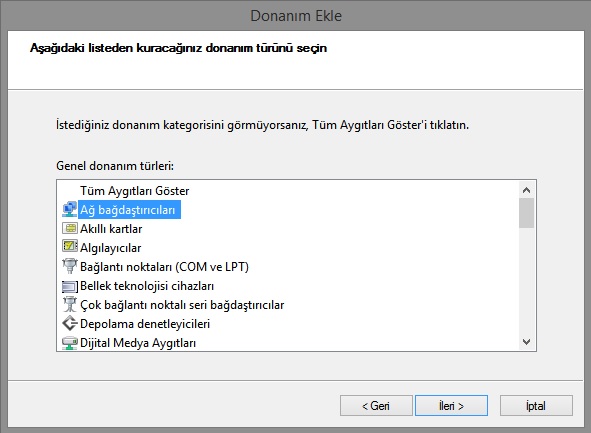Click the Bellek teknolojisi cihazları icon
591x433 pixels.
point(69,286)
